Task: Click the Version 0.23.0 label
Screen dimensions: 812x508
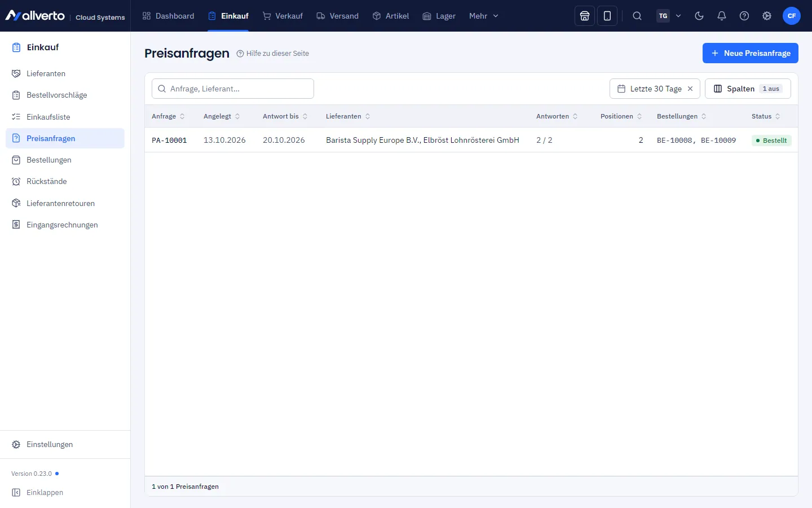Action: tap(32, 474)
